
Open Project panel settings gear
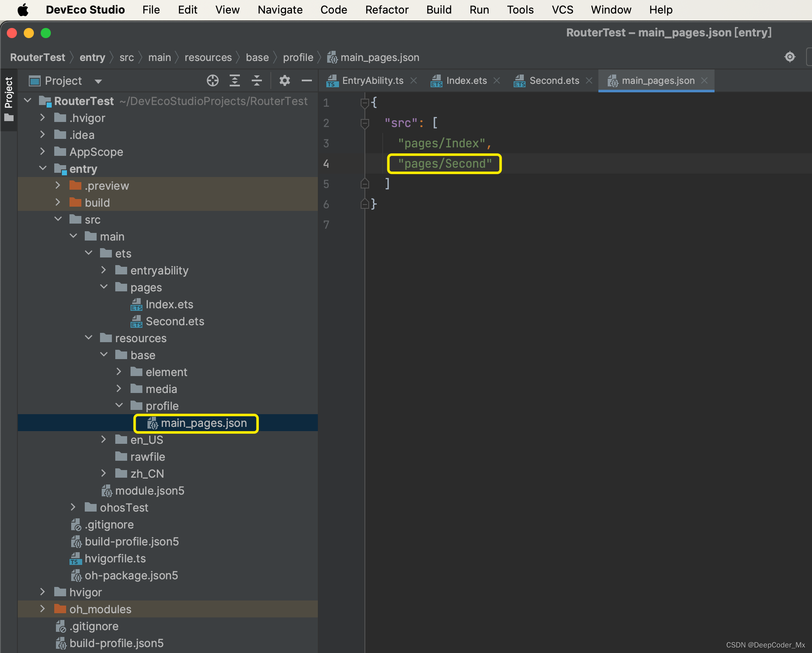click(x=285, y=80)
